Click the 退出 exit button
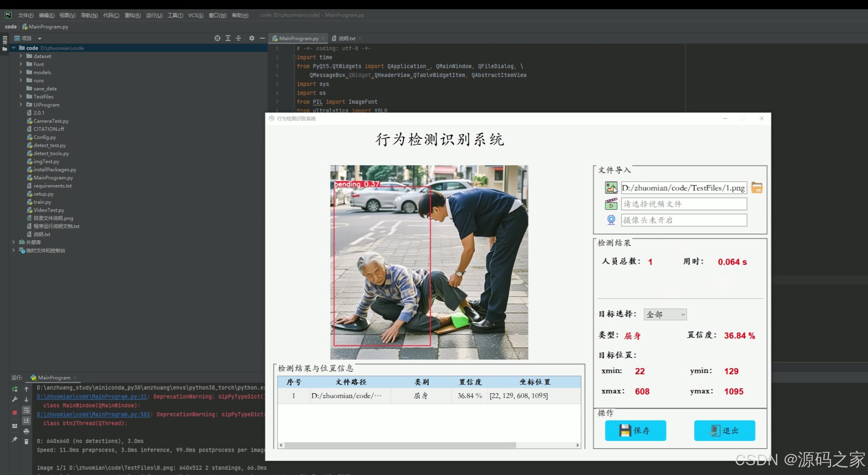The width and height of the screenshot is (868, 475). coord(725,431)
